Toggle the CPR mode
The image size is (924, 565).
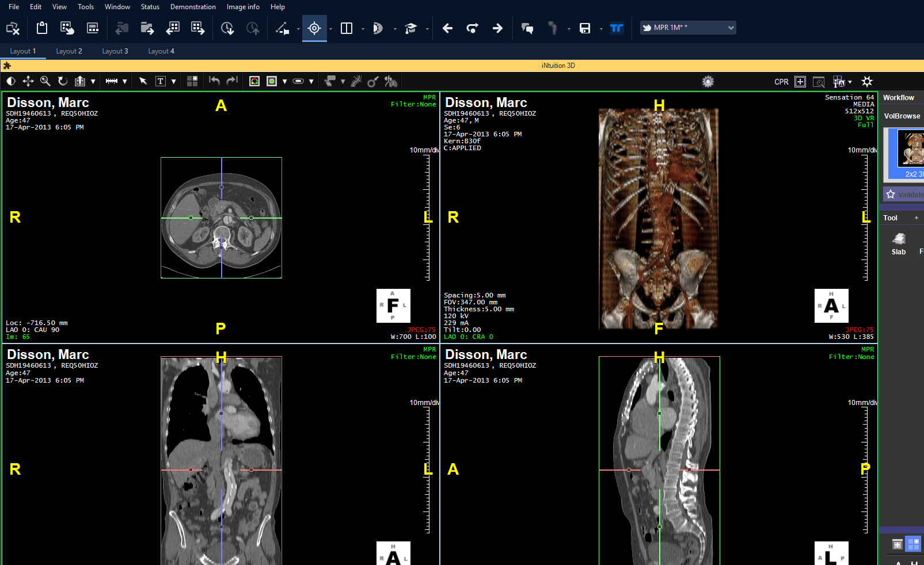point(781,82)
